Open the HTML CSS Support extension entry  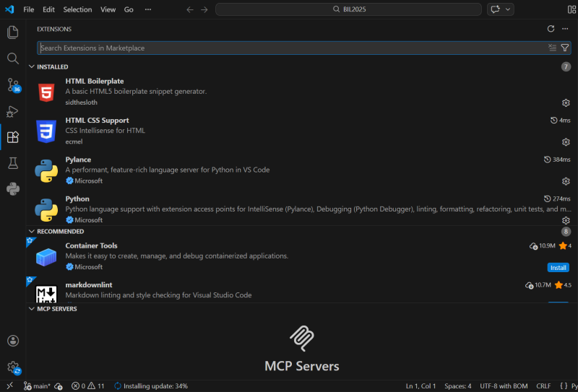(302, 131)
